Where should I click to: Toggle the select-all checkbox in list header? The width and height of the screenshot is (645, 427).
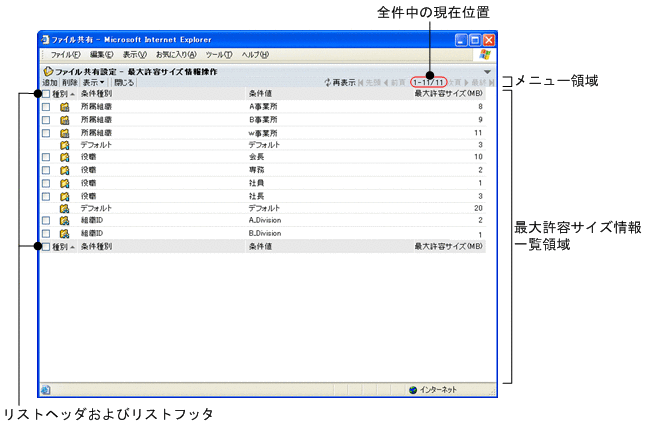tap(46, 94)
